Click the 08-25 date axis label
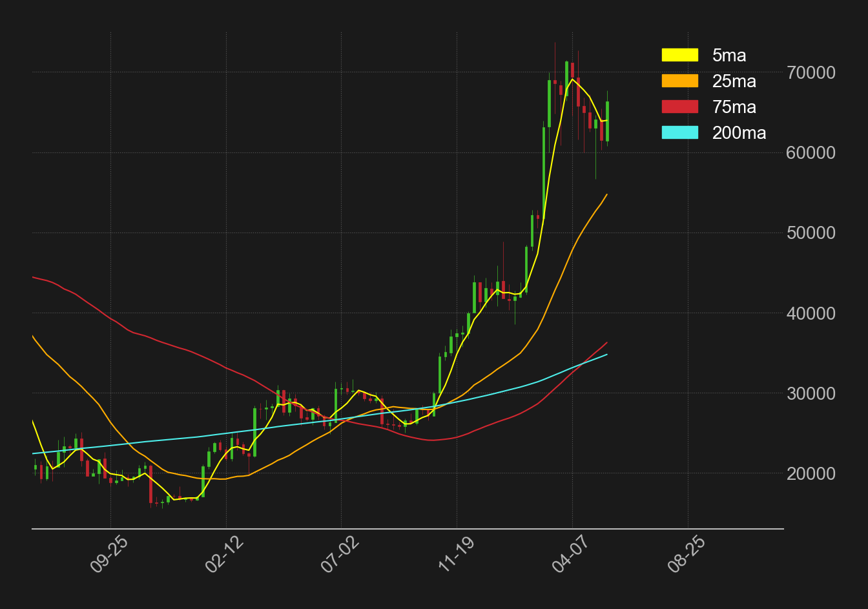 point(685,554)
